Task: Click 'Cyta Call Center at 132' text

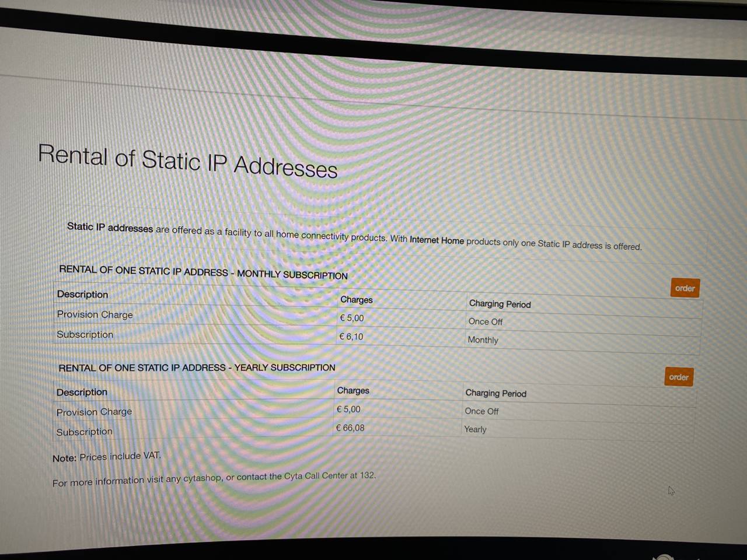Action: (x=330, y=476)
